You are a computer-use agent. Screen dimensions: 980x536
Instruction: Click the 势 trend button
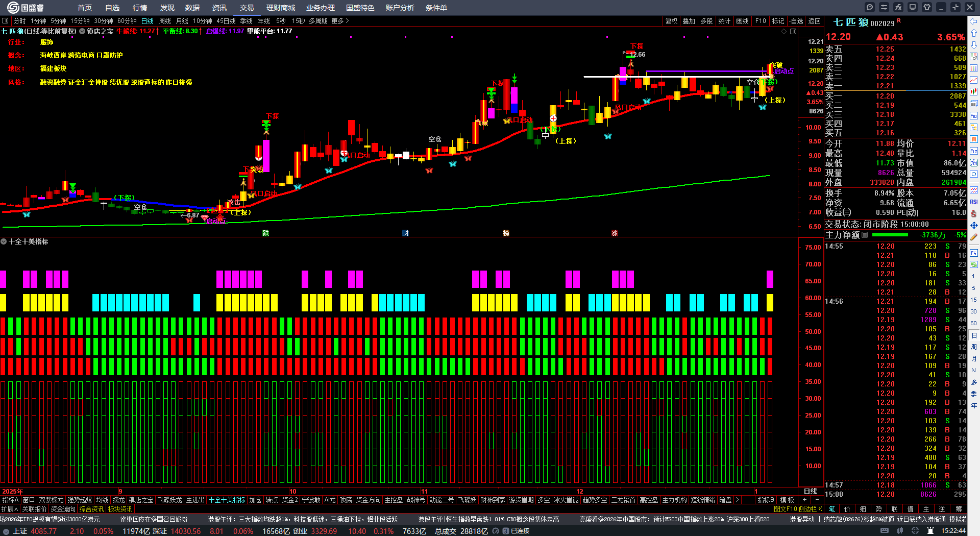(x=878, y=509)
